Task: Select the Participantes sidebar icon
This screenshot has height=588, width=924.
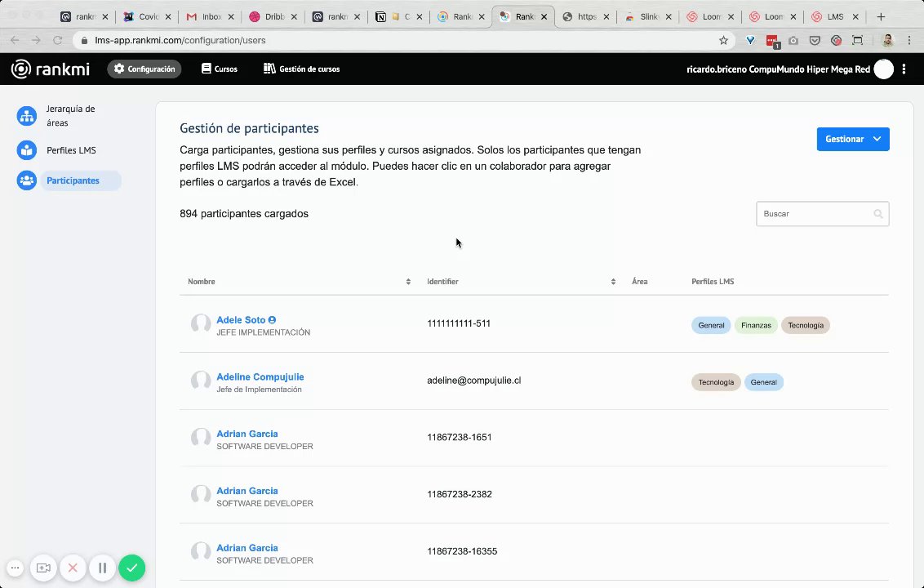Action: click(27, 180)
